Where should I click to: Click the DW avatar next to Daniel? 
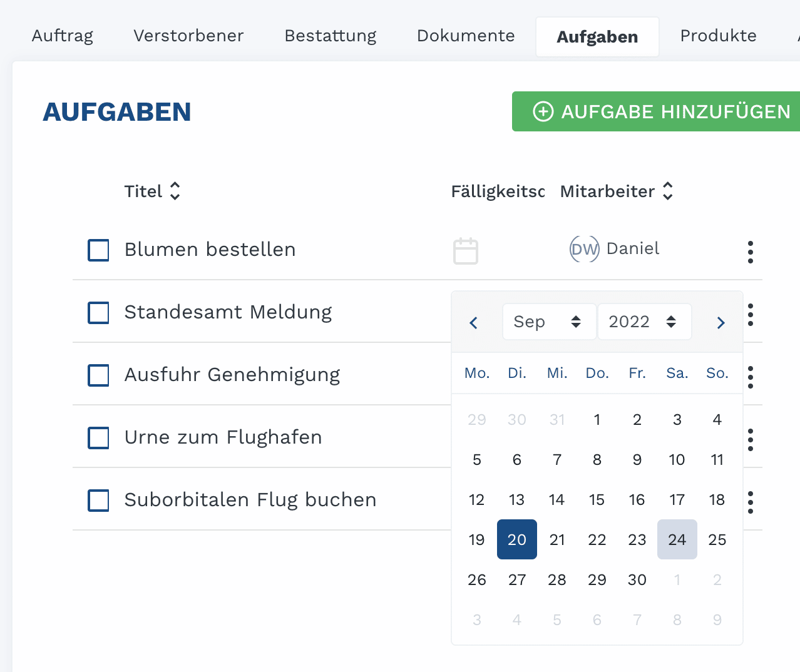click(x=584, y=249)
